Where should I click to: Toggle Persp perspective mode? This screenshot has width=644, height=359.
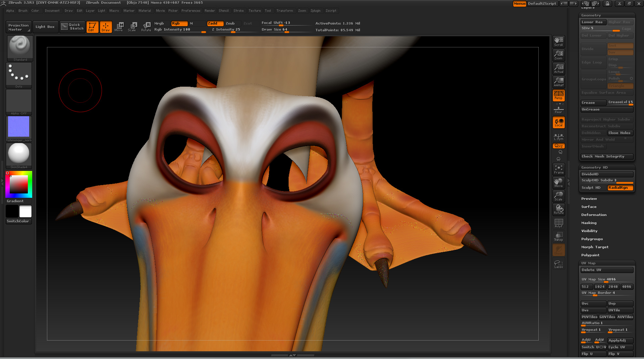point(558,95)
